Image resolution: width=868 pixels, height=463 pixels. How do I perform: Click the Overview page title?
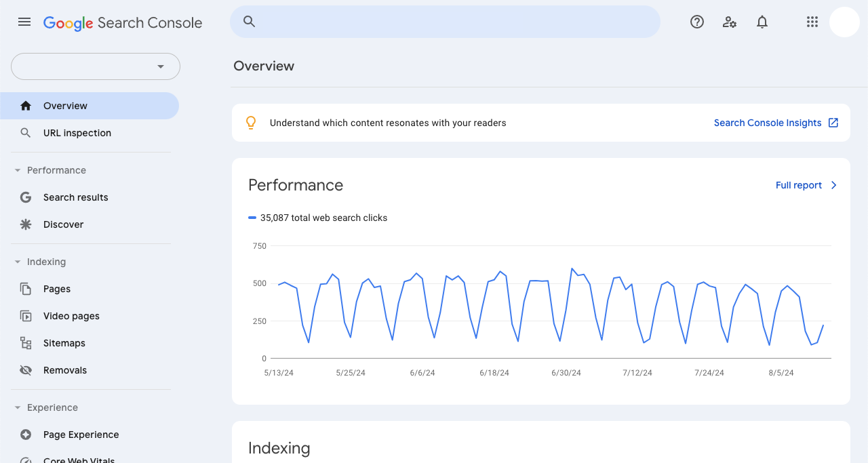pos(264,66)
